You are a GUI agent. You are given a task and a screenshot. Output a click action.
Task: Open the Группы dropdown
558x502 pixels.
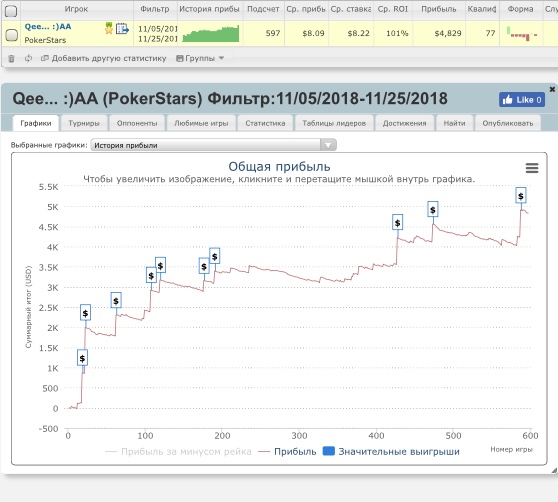tap(200, 58)
